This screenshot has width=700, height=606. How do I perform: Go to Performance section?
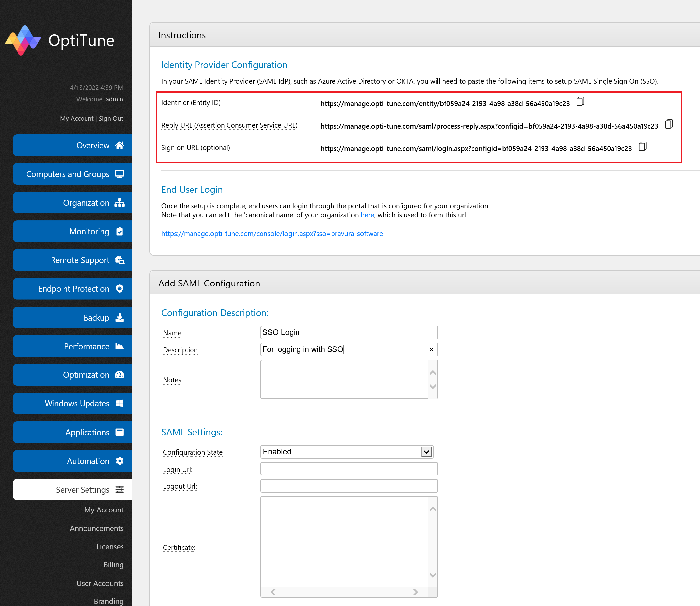(73, 346)
